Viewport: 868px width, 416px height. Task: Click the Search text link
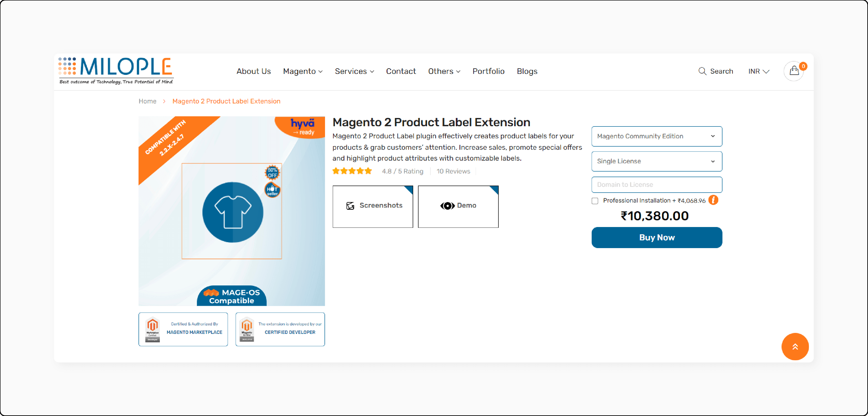pos(721,71)
